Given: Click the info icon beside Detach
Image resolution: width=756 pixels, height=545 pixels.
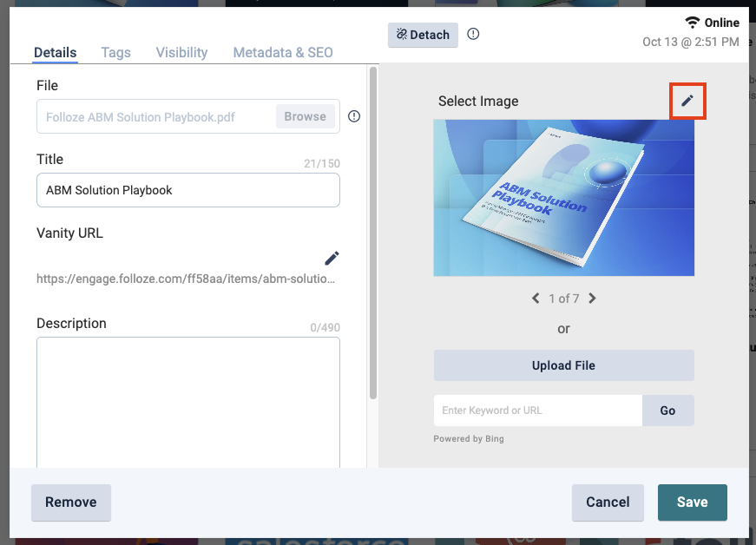Looking at the screenshot, I should point(473,35).
